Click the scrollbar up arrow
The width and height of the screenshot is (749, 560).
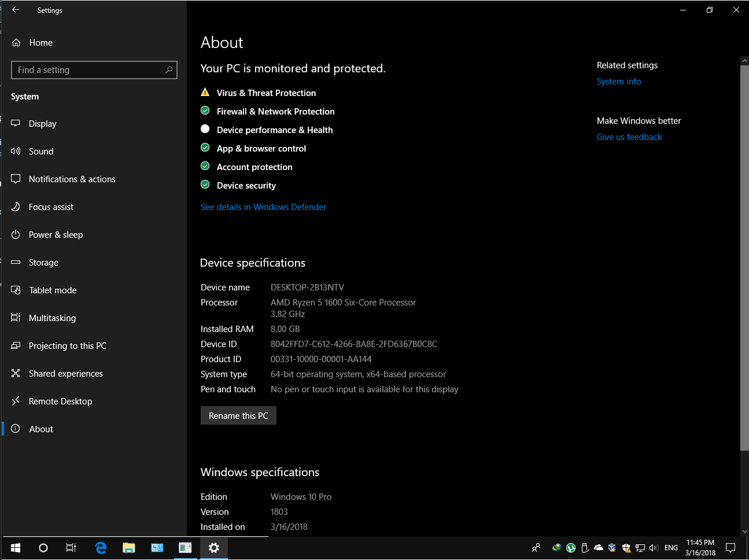pyautogui.click(x=744, y=61)
